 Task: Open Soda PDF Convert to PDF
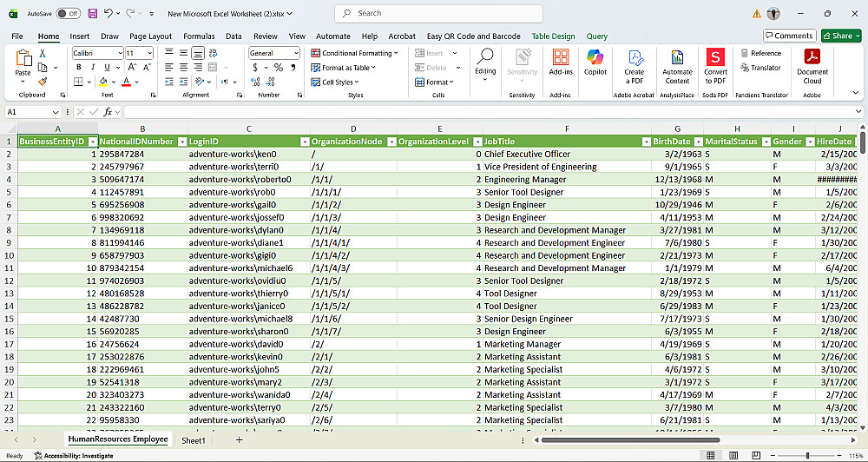pyautogui.click(x=715, y=62)
